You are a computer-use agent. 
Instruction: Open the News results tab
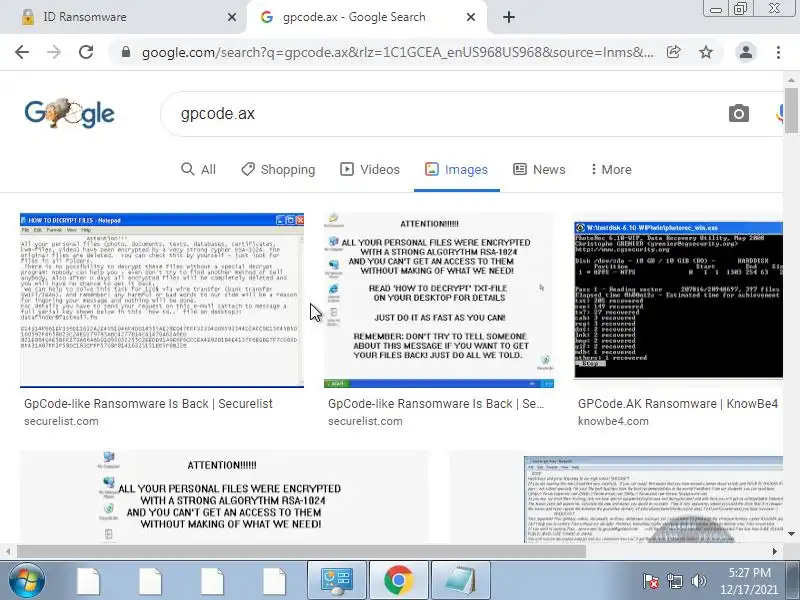539,169
